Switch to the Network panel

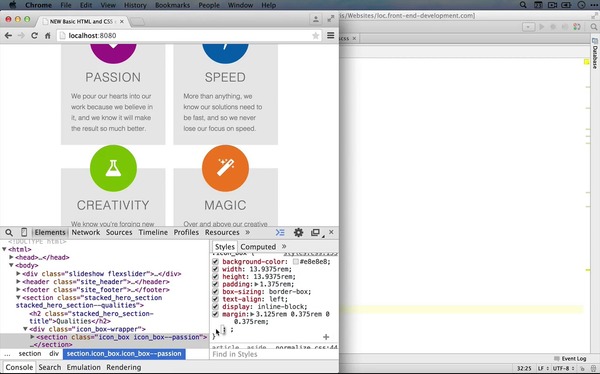[86, 232]
